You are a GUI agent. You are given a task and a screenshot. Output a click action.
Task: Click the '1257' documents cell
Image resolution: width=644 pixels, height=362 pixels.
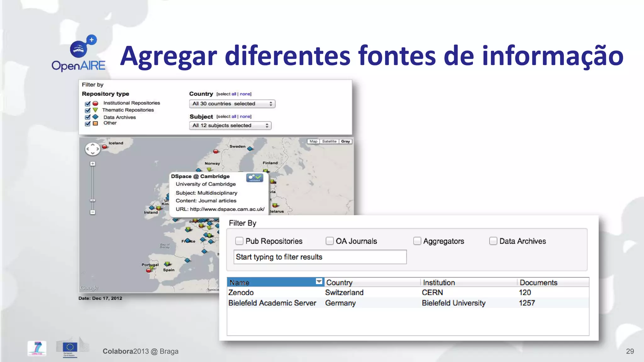[x=527, y=303]
